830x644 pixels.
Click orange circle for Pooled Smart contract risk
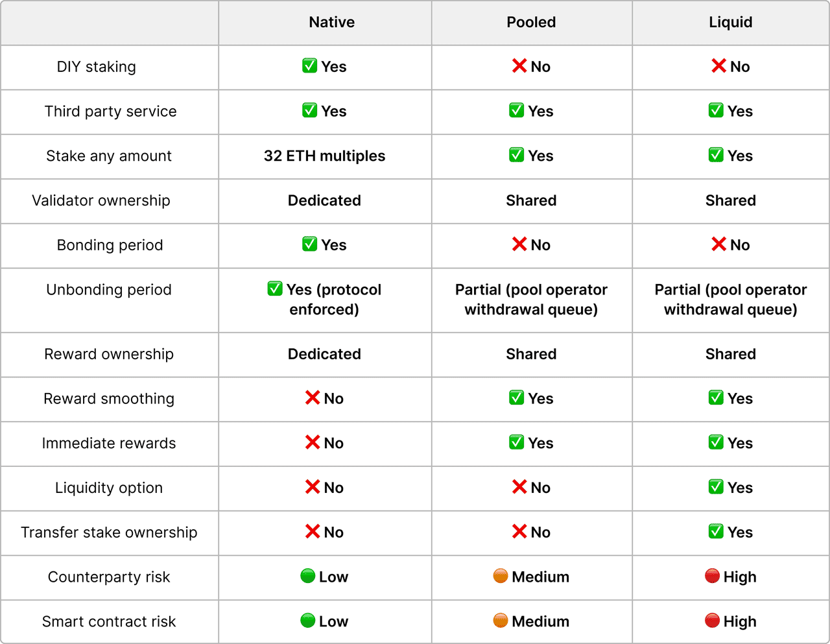click(501, 621)
